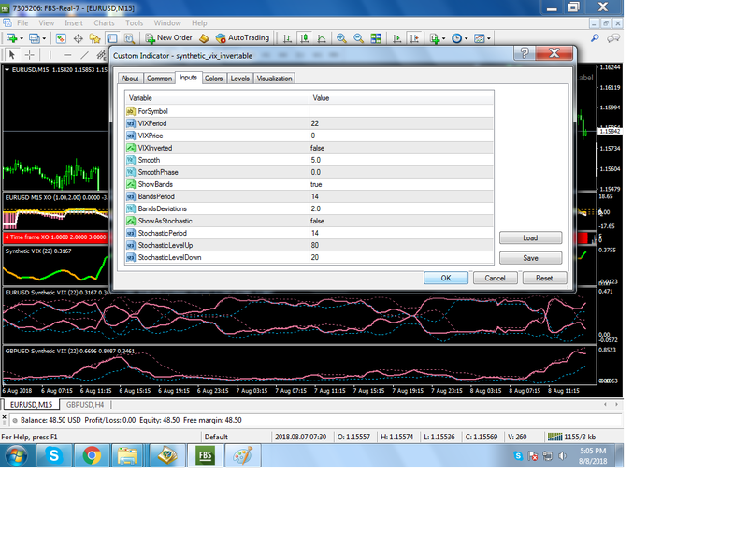Click the tile windows grid icon

[376, 38]
